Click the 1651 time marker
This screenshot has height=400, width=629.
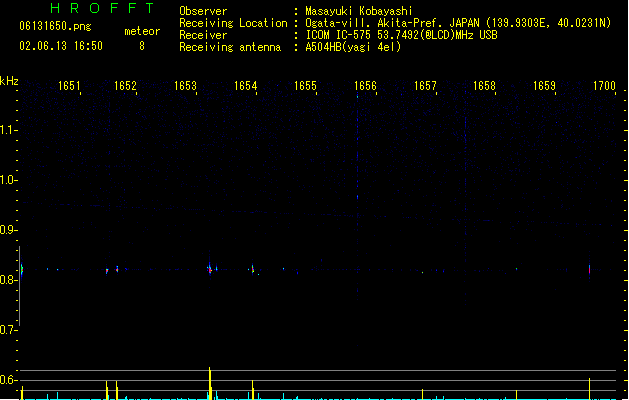pyautogui.click(x=69, y=86)
